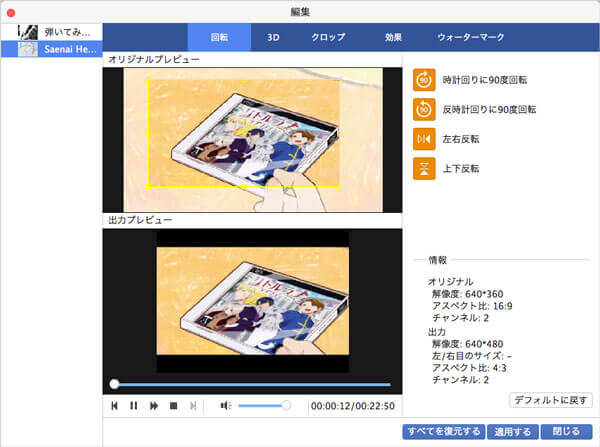Image resolution: width=600 pixels, height=447 pixels.
Task: Adjust the volume slider
Action: (263, 405)
